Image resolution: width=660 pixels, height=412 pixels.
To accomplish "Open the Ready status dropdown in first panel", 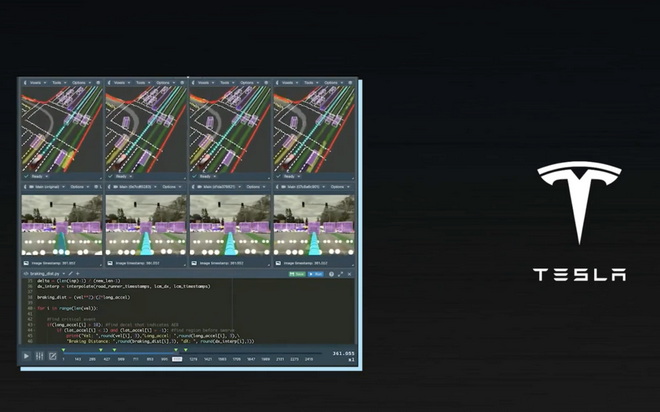I will tap(40, 176).
